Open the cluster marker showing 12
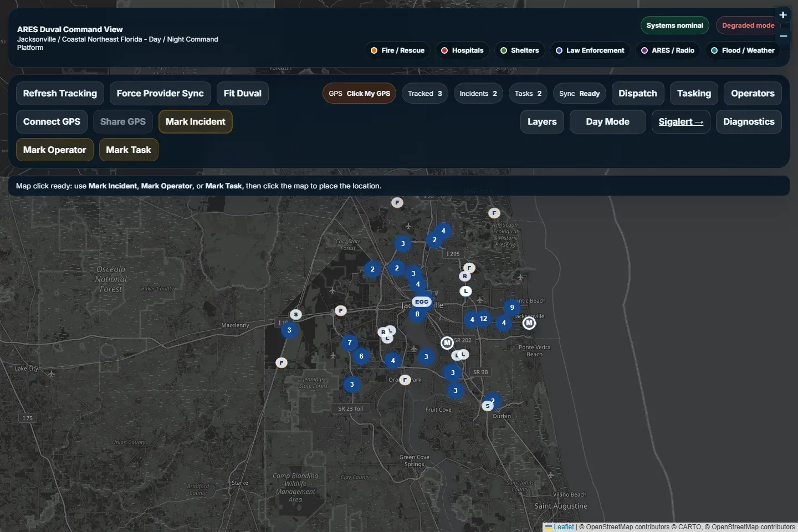The image size is (798, 532). click(x=483, y=319)
